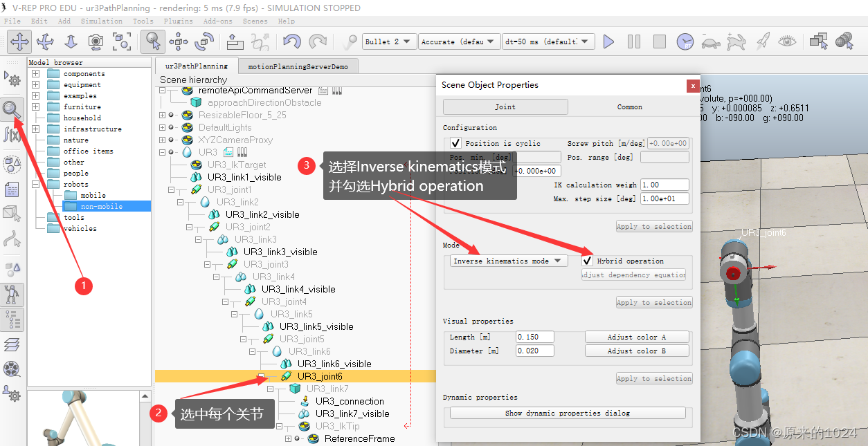
Task: Select the camera angle tool
Action: [x=96, y=41]
